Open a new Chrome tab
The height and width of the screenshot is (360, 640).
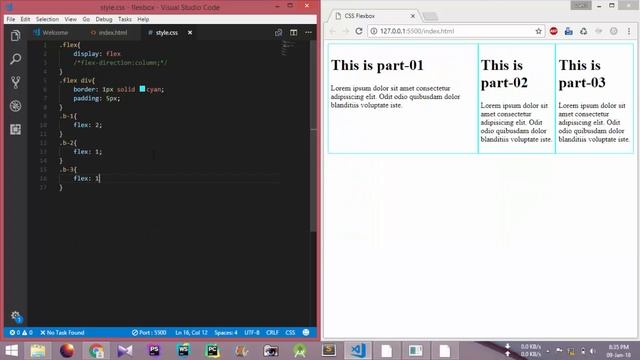click(x=430, y=16)
